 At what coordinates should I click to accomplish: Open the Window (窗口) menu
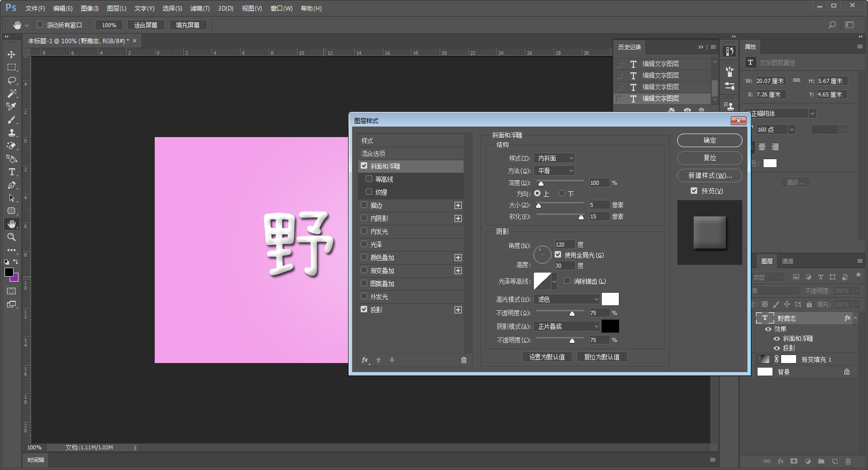pos(281,9)
